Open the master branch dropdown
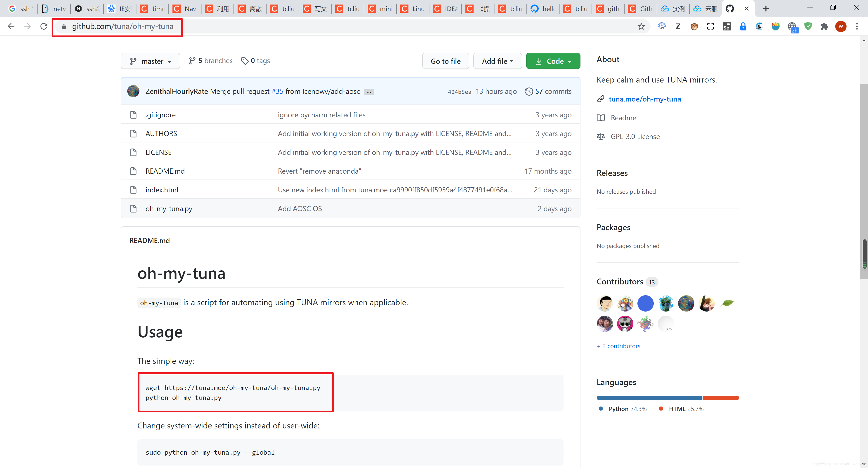The image size is (868, 468). point(150,61)
